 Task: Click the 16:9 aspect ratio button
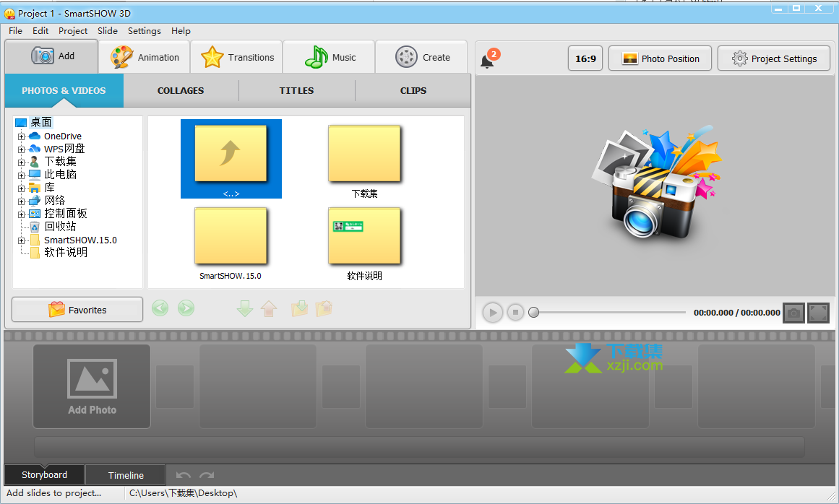tap(585, 58)
